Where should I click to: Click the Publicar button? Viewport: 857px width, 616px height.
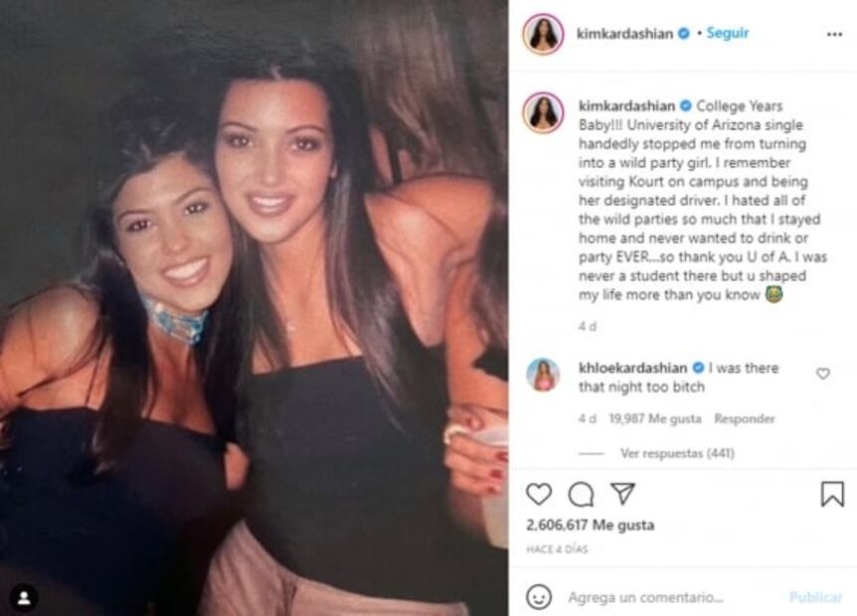pos(815,597)
